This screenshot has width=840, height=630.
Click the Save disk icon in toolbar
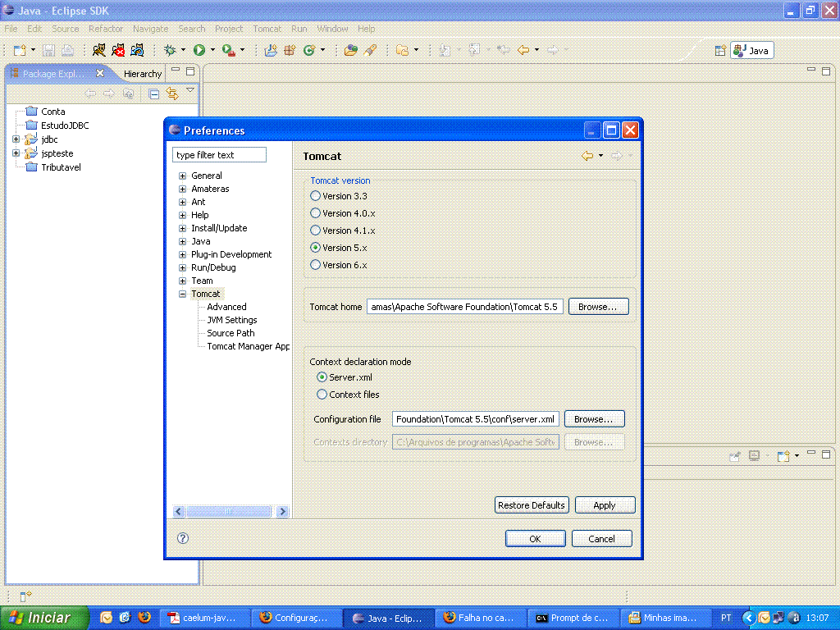[x=48, y=50]
